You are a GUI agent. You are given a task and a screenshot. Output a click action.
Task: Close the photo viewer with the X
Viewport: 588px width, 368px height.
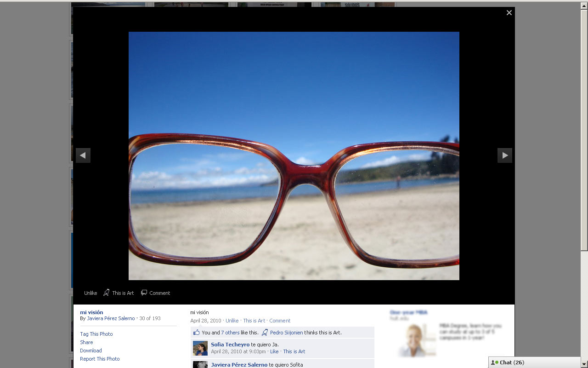pyautogui.click(x=509, y=13)
